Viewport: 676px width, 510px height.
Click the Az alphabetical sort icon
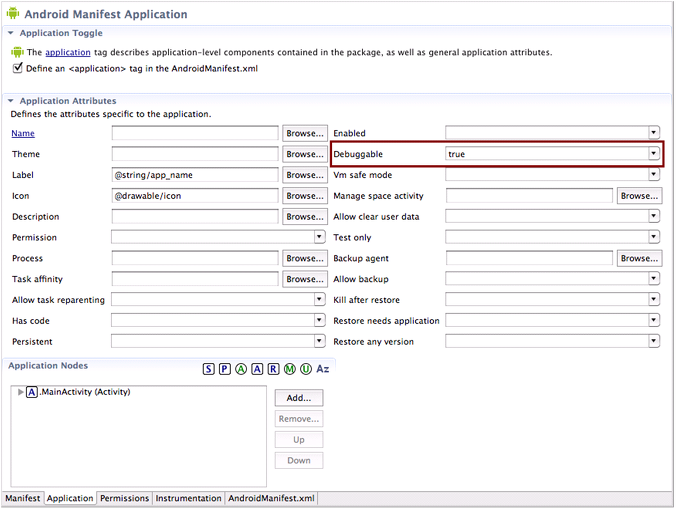coord(322,369)
